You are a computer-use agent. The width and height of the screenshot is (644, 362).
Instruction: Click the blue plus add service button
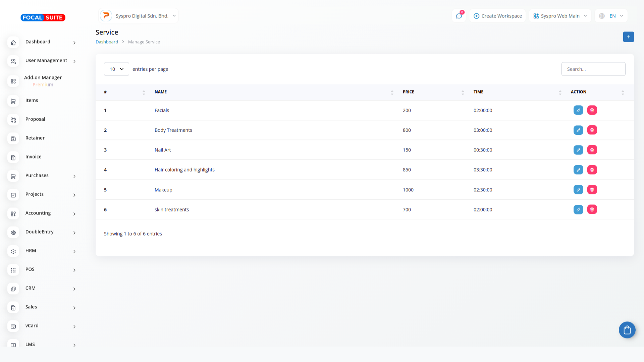pyautogui.click(x=628, y=37)
